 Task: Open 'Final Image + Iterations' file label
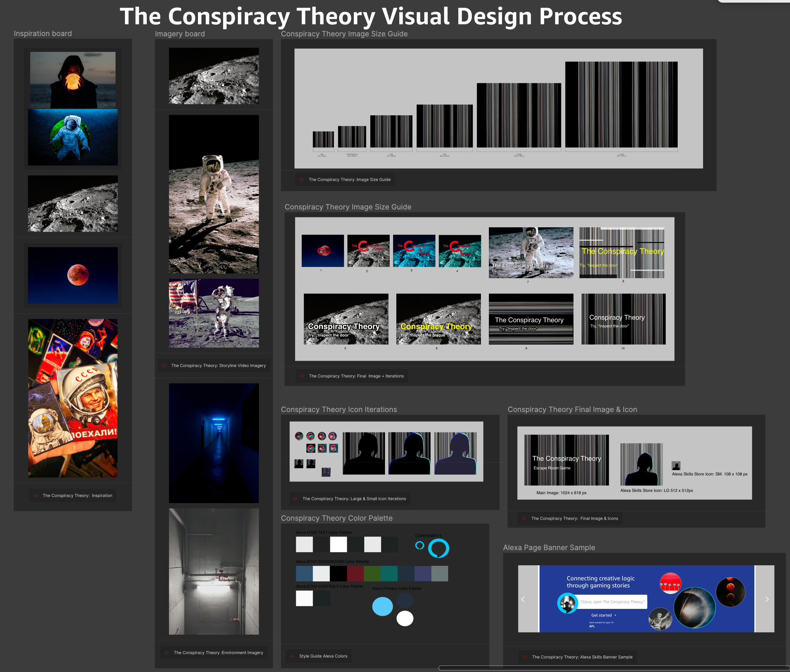(356, 376)
